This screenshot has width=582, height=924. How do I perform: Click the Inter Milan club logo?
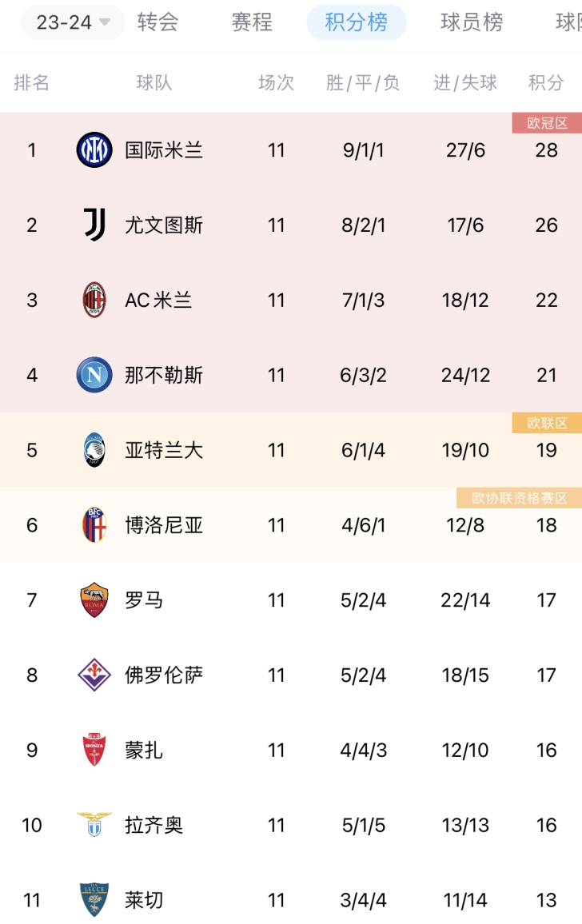click(x=94, y=149)
